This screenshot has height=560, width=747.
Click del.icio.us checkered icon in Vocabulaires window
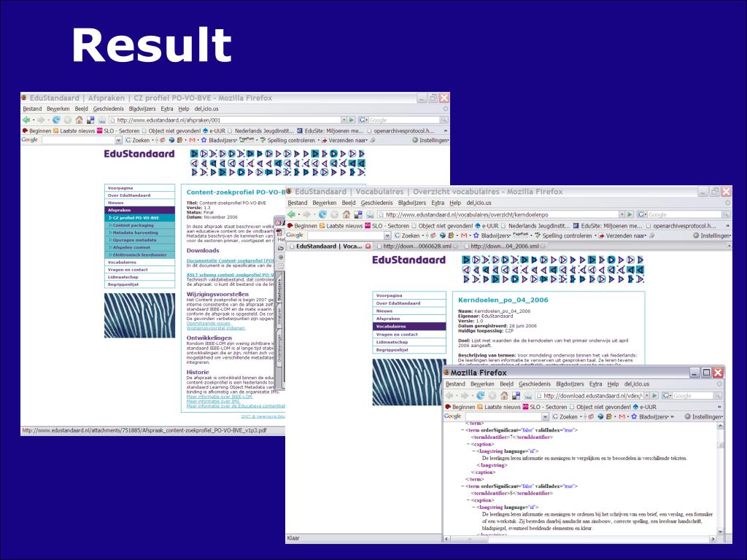click(357, 214)
